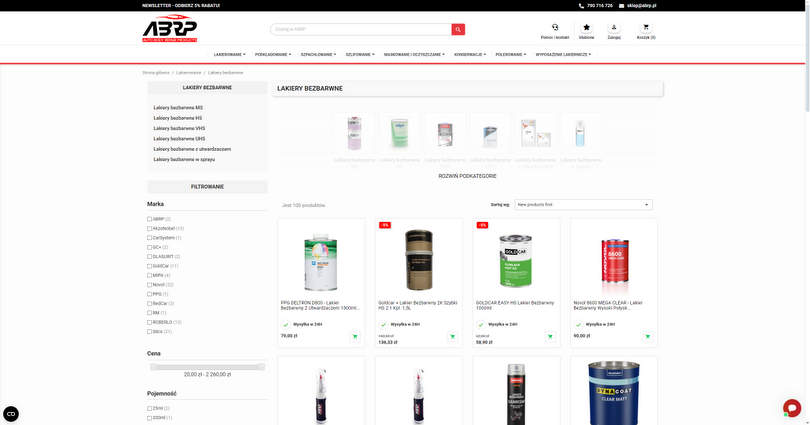Click the Zaloguj user account icon
The width and height of the screenshot is (810, 425).
pyautogui.click(x=614, y=27)
